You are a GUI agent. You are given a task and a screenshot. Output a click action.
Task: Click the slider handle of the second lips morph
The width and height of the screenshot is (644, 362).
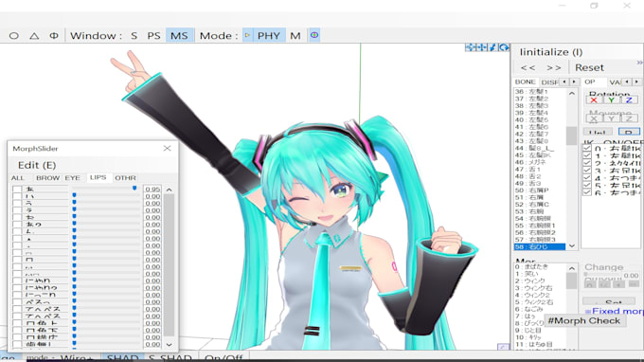(74, 195)
